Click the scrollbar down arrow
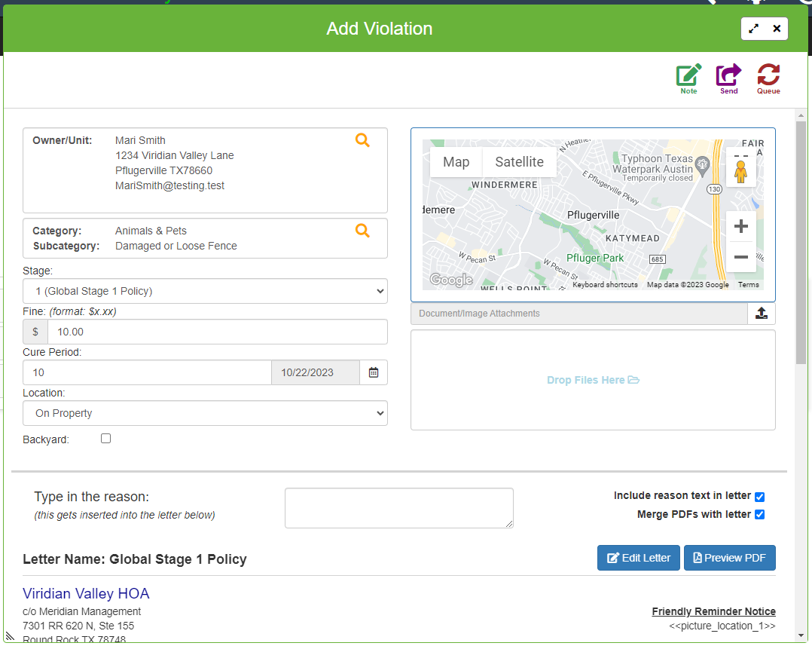Image resolution: width=812 pixels, height=649 pixels. (801, 635)
